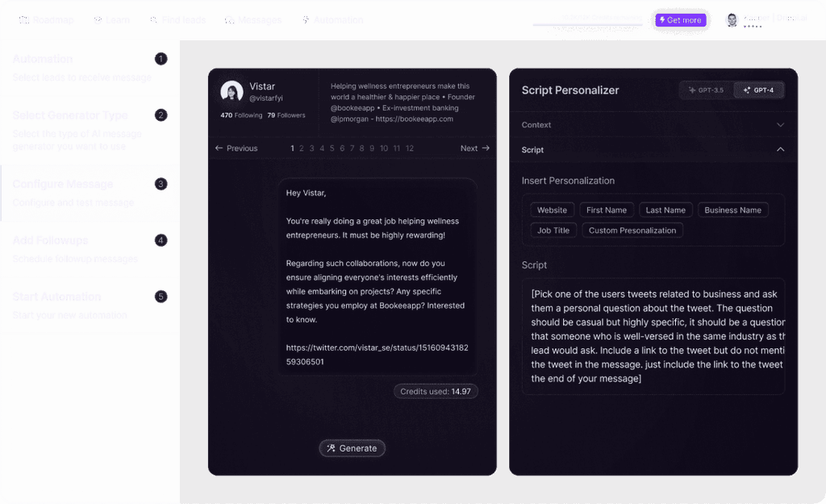826x504 pixels.
Task: Click the user avatar in the top bar
Action: coord(732,19)
